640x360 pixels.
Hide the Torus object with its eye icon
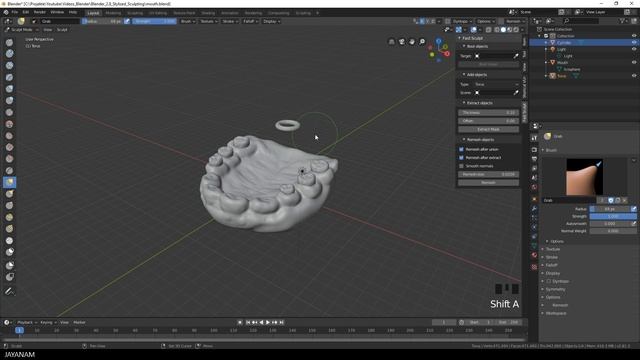tap(634, 76)
